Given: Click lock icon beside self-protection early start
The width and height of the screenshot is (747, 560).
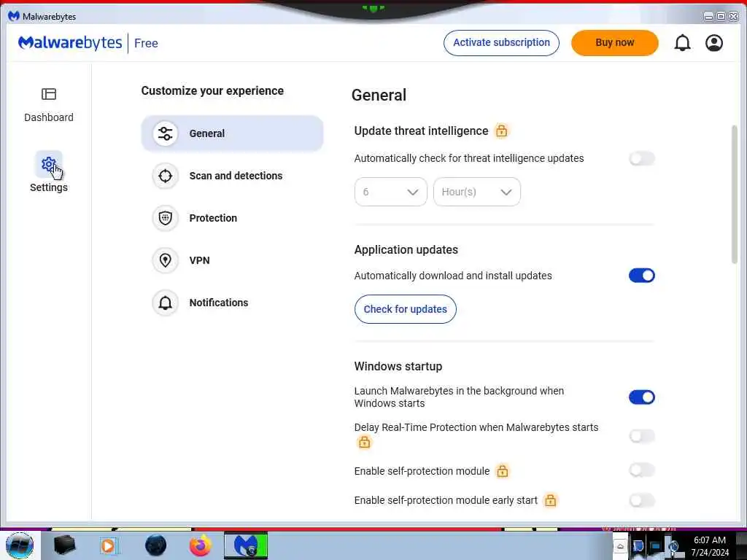Looking at the screenshot, I should [x=550, y=500].
